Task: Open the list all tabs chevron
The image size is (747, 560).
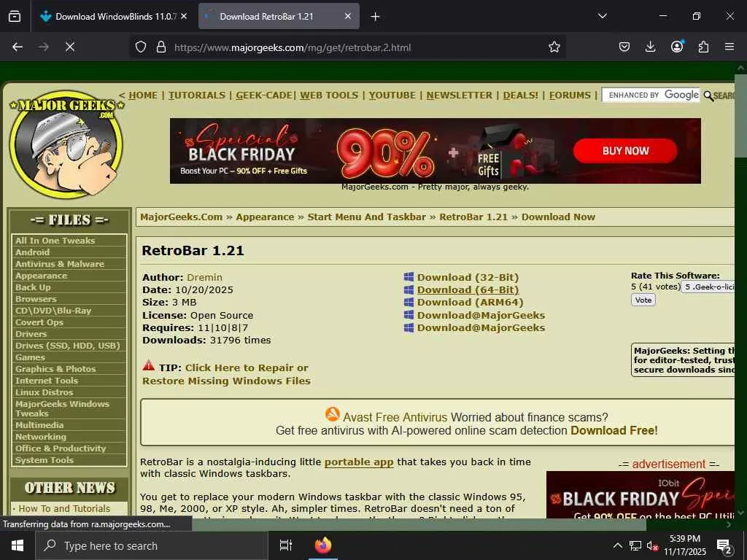Action: point(602,16)
